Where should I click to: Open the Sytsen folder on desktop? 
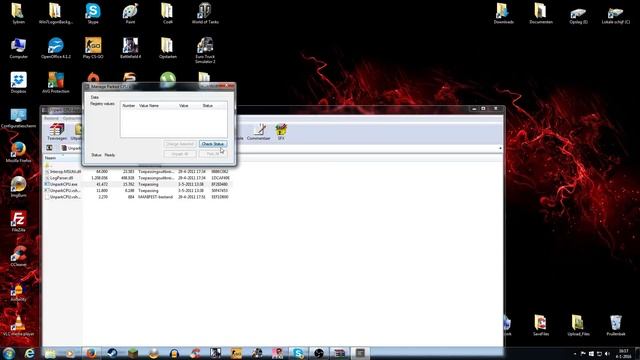[18, 13]
